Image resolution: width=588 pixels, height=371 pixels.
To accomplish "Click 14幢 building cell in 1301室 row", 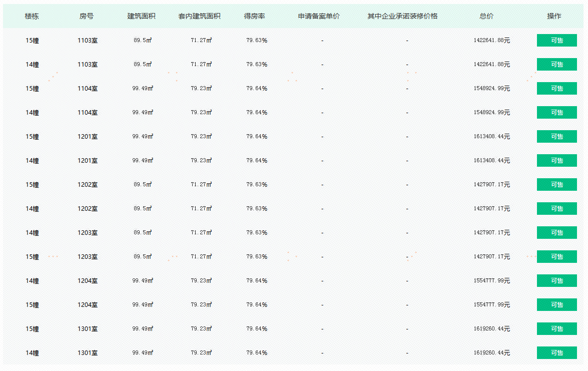I will (32, 352).
